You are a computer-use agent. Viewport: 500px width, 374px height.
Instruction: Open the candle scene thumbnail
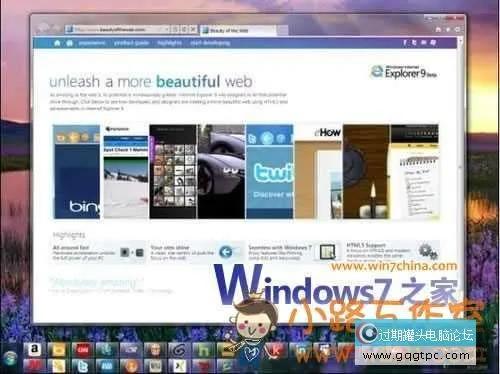pos(366,172)
